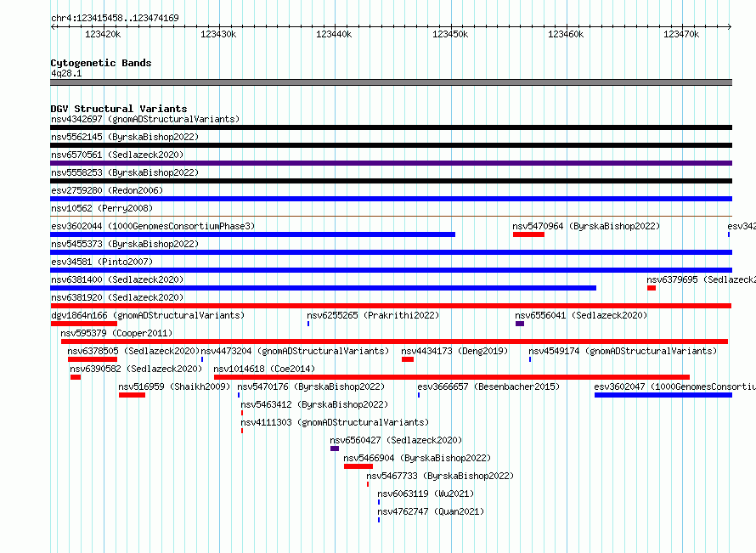Click the nsv4549174 gnomADStructuralVariants label
756x553 pixels.
pyautogui.click(x=623, y=351)
